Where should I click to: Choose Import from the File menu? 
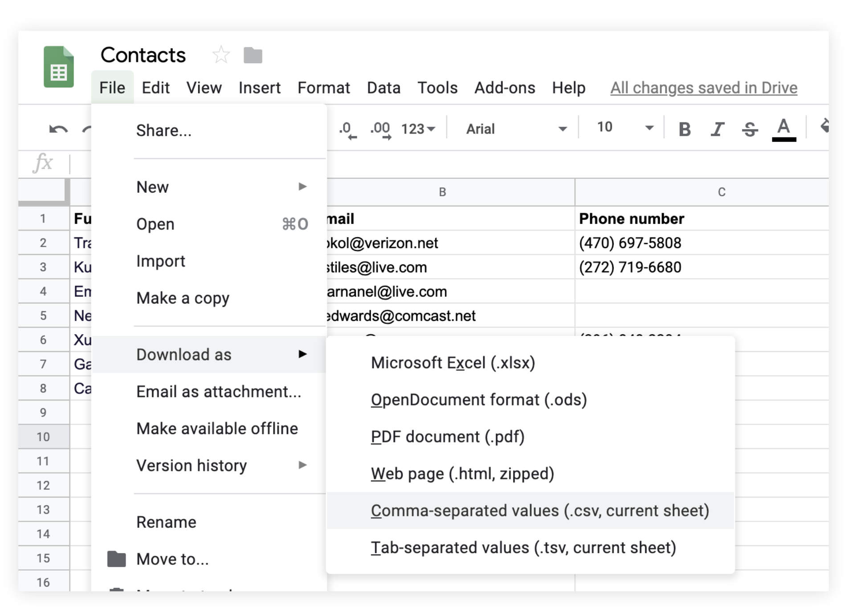209,261
